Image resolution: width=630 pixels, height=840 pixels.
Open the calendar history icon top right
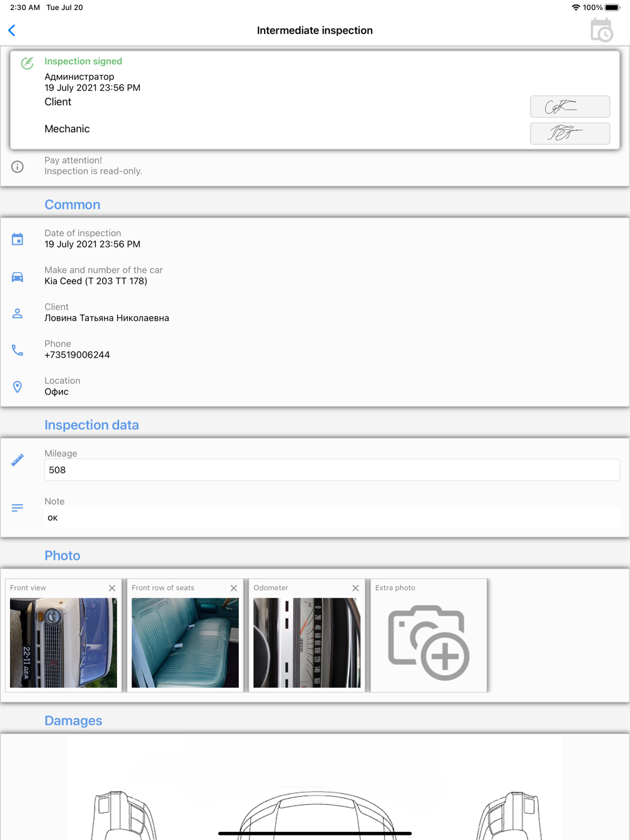602,30
